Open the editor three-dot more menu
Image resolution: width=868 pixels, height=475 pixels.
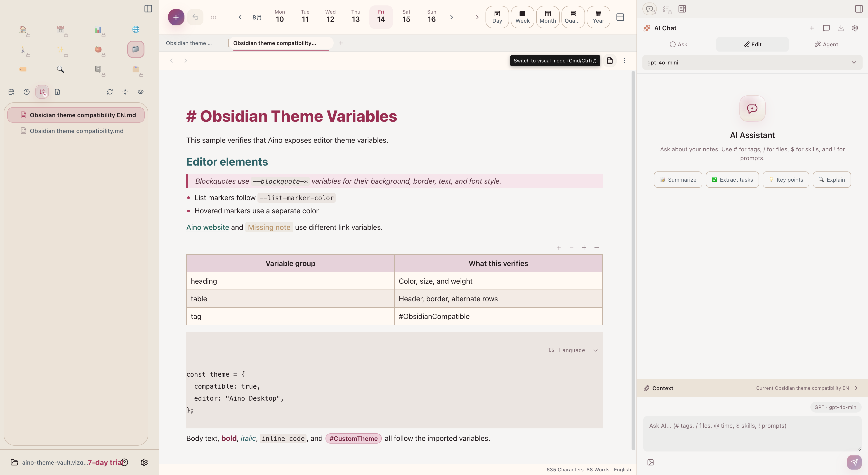pyautogui.click(x=624, y=61)
